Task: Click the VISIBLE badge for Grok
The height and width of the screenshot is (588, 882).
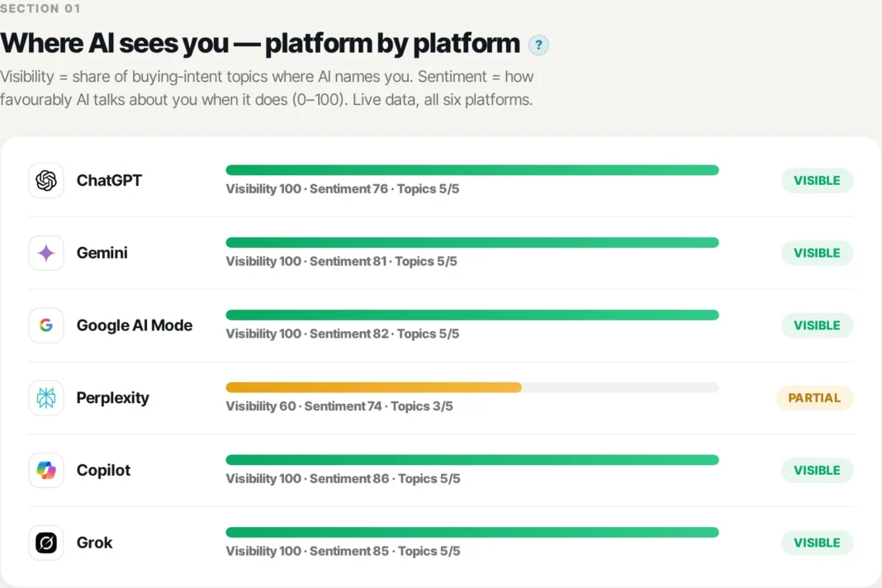Action: coord(817,543)
